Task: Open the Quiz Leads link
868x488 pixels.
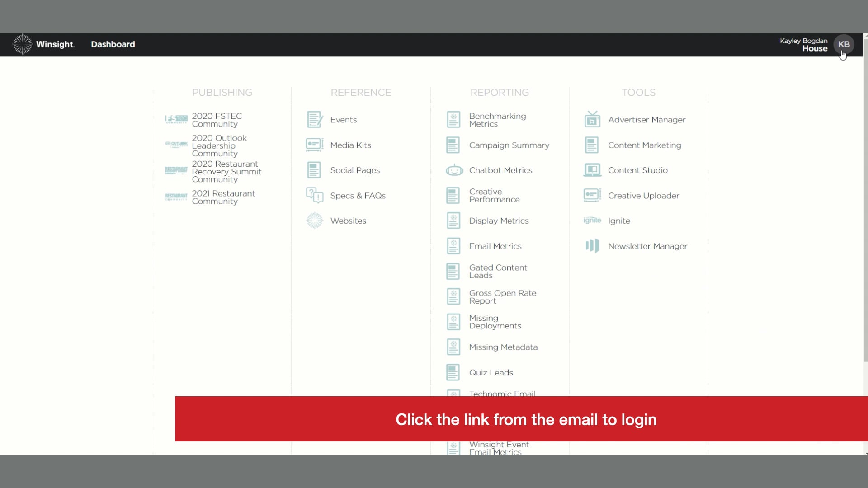Action: tap(491, 373)
